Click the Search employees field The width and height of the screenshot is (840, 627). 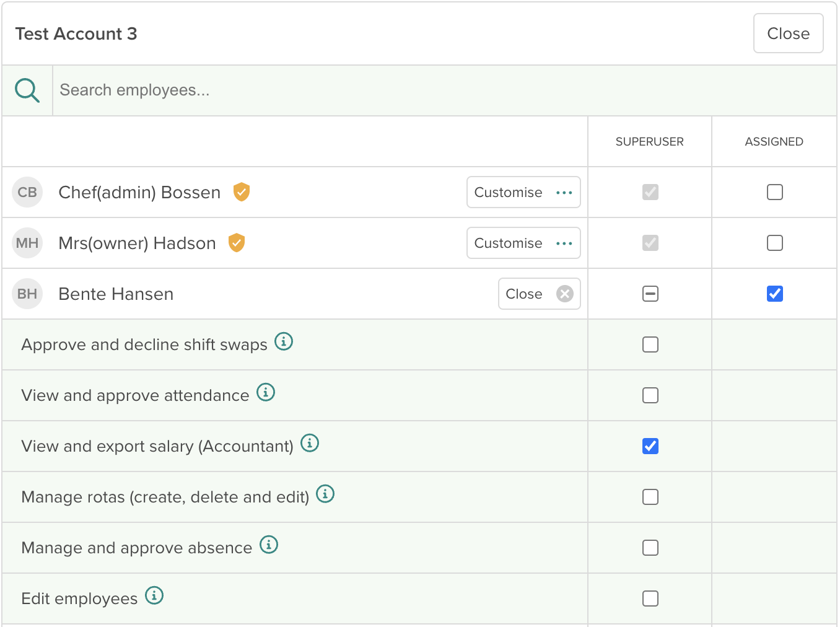434,90
